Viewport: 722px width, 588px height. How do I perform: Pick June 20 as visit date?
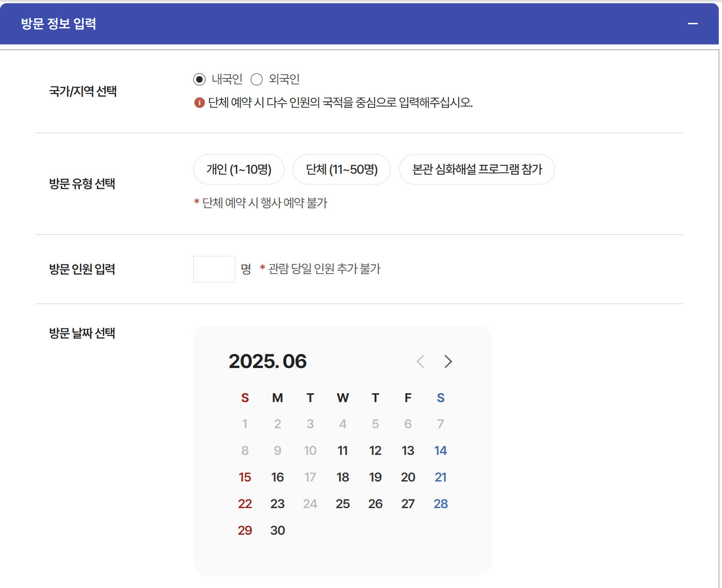pos(408,477)
